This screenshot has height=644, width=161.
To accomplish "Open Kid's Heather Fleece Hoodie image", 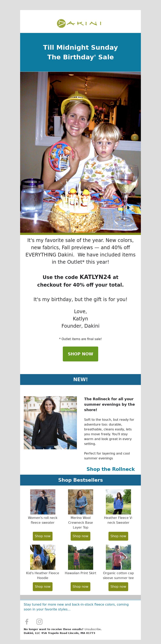I will pos(43,557).
